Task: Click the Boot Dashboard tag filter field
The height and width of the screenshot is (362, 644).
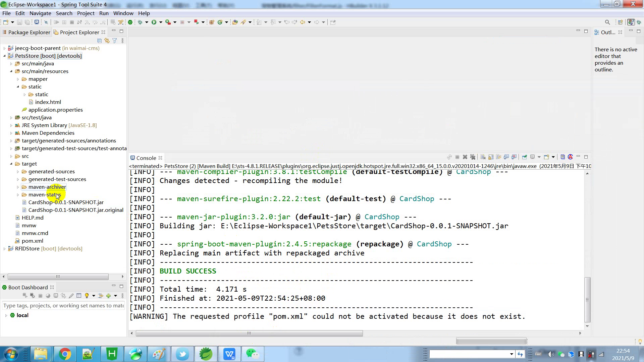Action: point(63,305)
